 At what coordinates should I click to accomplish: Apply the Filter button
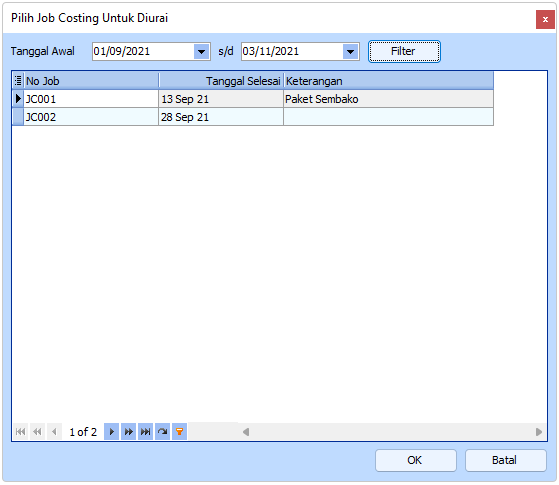[404, 51]
